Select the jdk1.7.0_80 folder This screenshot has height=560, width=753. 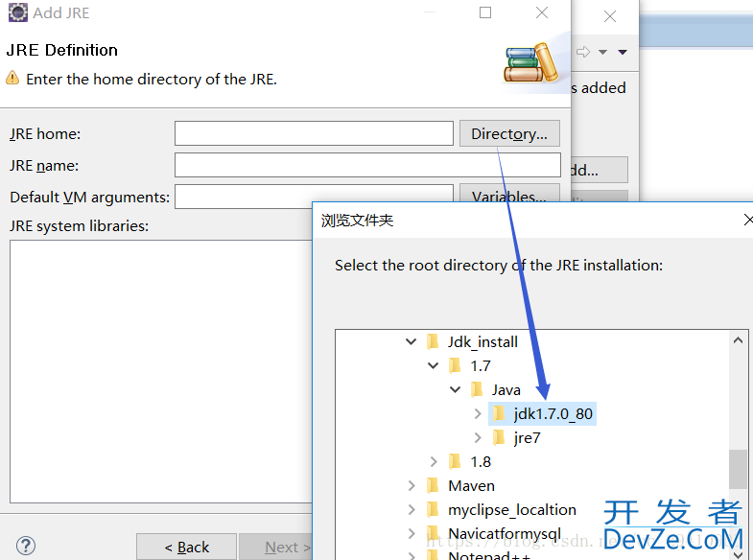click(553, 413)
